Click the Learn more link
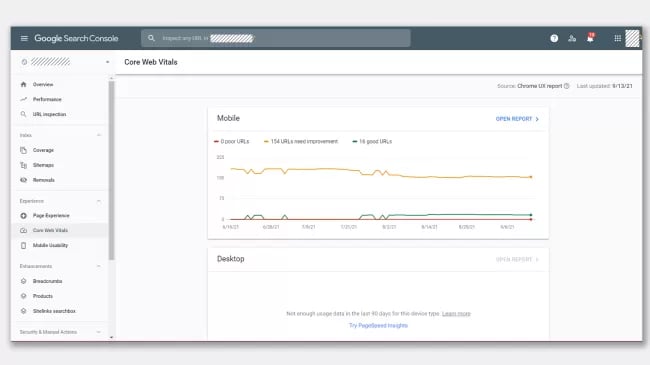This screenshot has width=650, height=365. [x=456, y=314]
